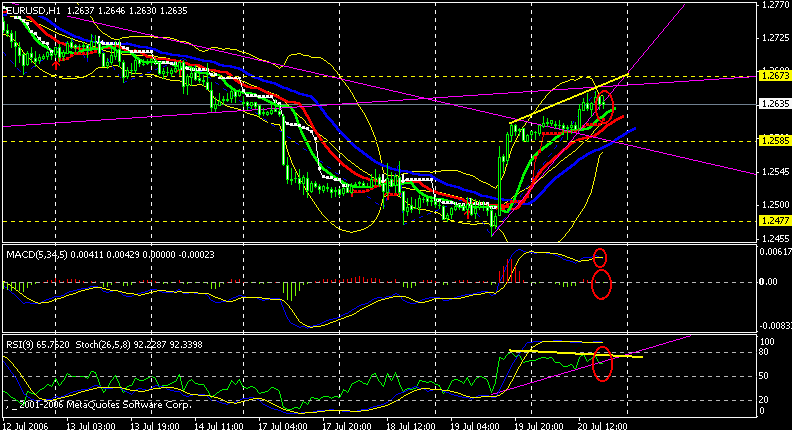Click the 19 Jul 20:00 time label
792x430 pixels.
point(539,425)
